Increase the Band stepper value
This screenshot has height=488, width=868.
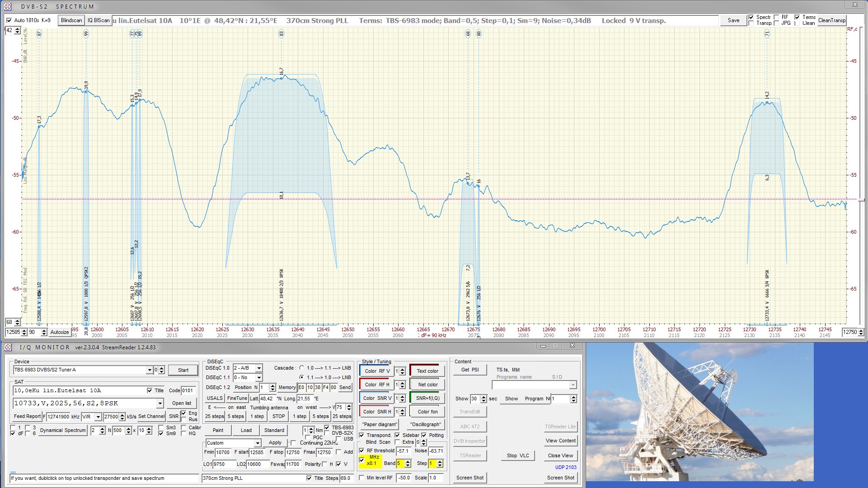408,461
